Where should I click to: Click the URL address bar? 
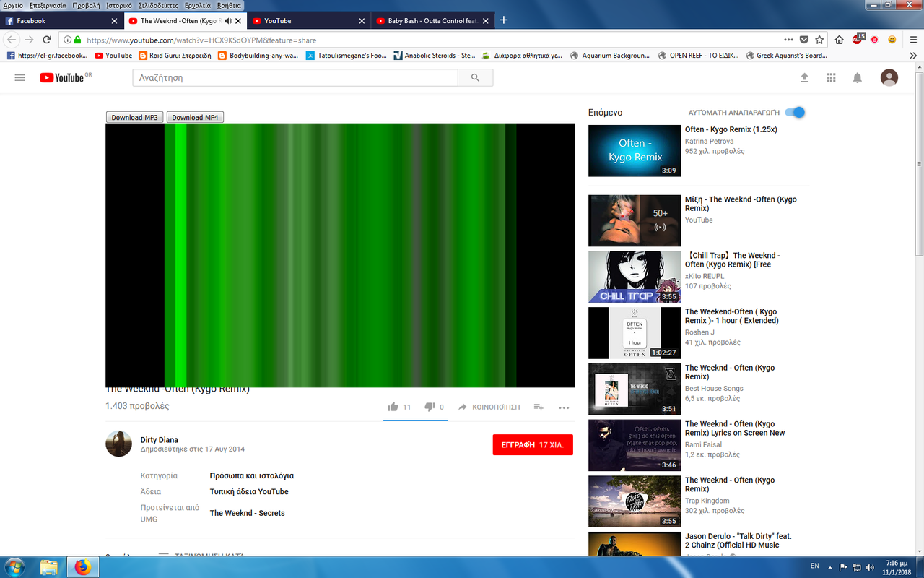click(432, 40)
